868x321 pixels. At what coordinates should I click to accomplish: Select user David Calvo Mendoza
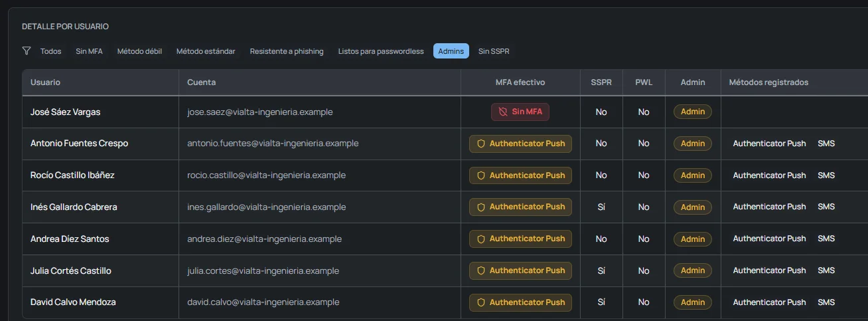(x=73, y=302)
